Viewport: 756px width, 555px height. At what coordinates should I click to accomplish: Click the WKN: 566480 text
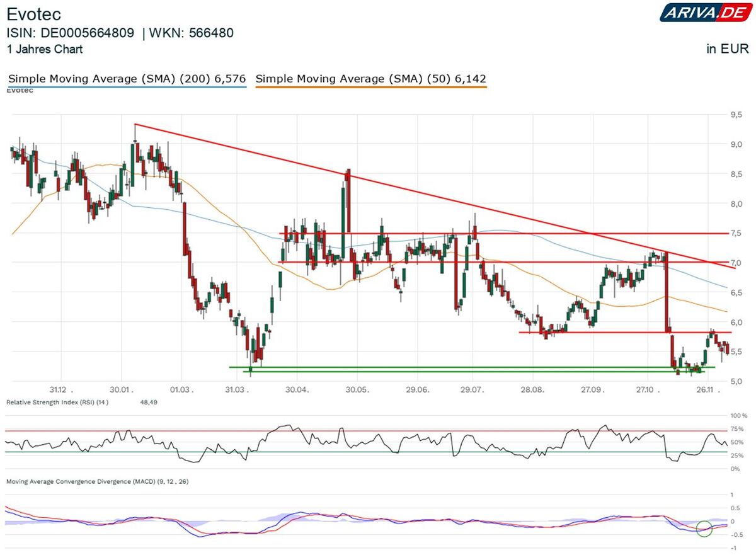coord(192,33)
